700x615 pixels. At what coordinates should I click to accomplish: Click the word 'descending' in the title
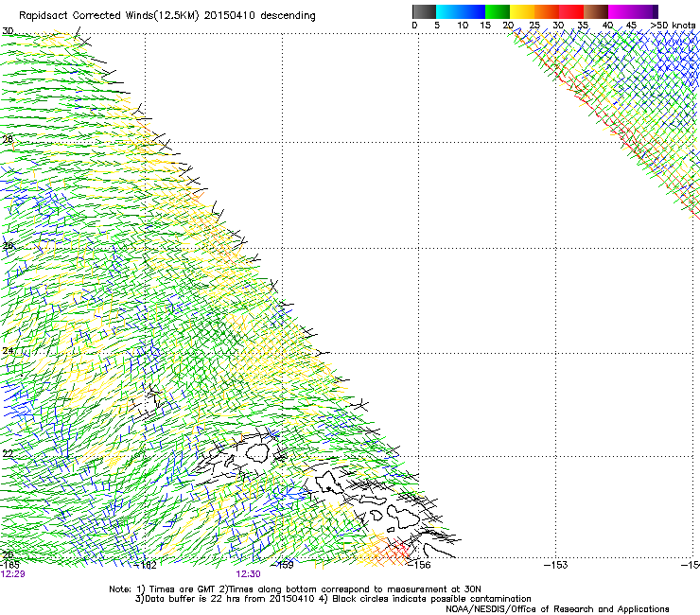pos(288,16)
